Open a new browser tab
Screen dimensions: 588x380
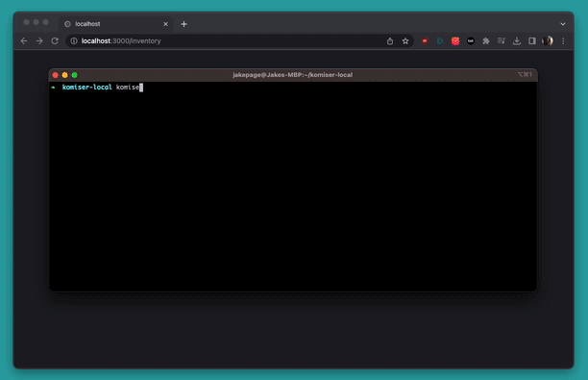tap(184, 24)
